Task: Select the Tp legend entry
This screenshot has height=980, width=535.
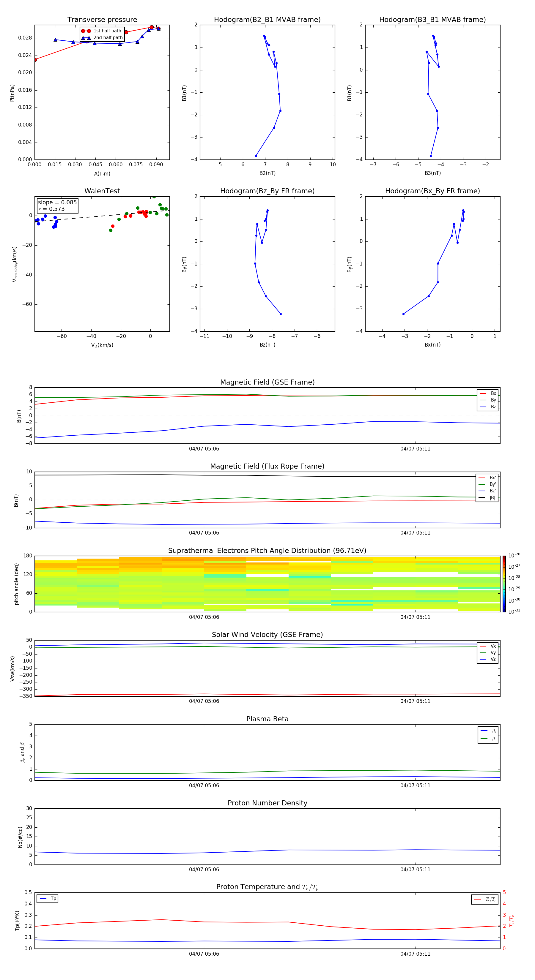Action: (47, 899)
